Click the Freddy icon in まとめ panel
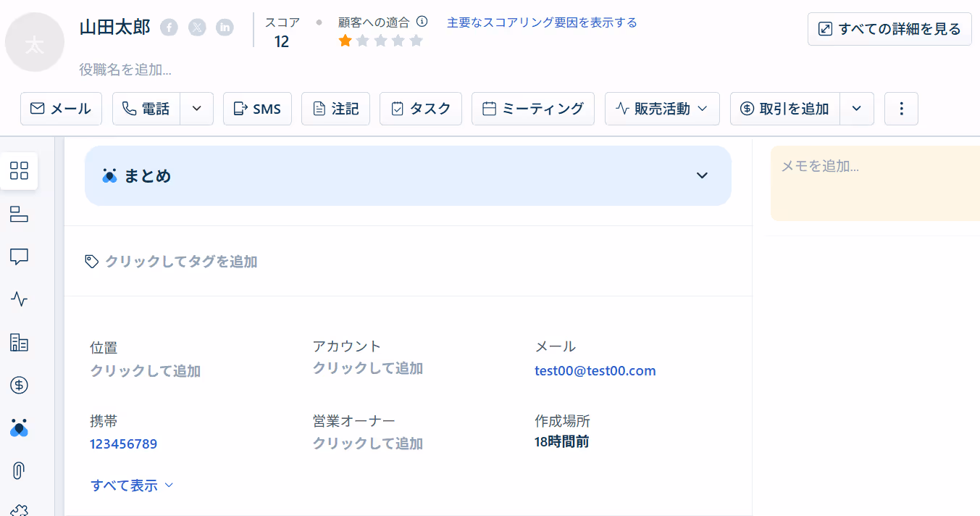 109,175
